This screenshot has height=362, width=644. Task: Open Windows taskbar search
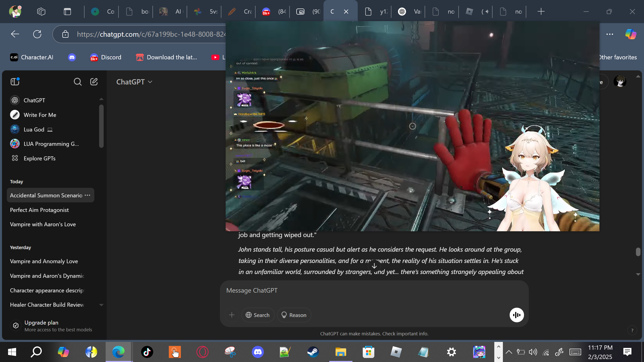[x=36, y=352]
